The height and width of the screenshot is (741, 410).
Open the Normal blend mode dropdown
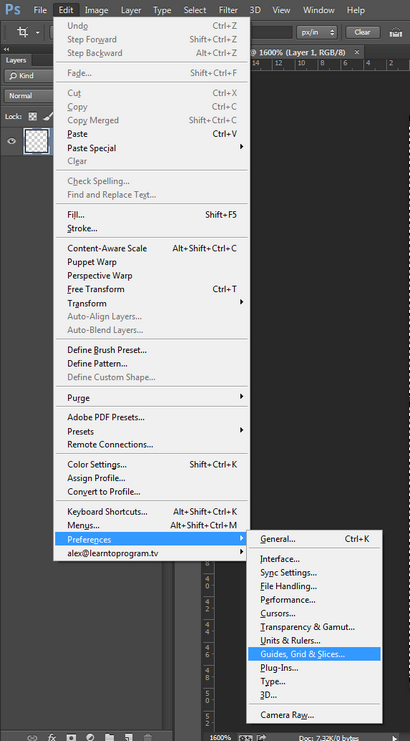click(29, 95)
